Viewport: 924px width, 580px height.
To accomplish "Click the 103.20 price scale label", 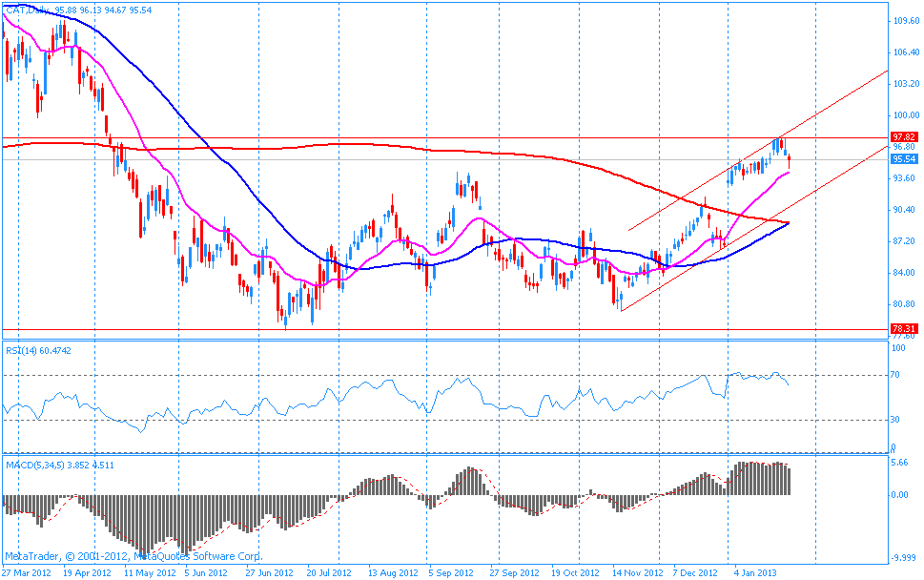I will tap(903, 84).
